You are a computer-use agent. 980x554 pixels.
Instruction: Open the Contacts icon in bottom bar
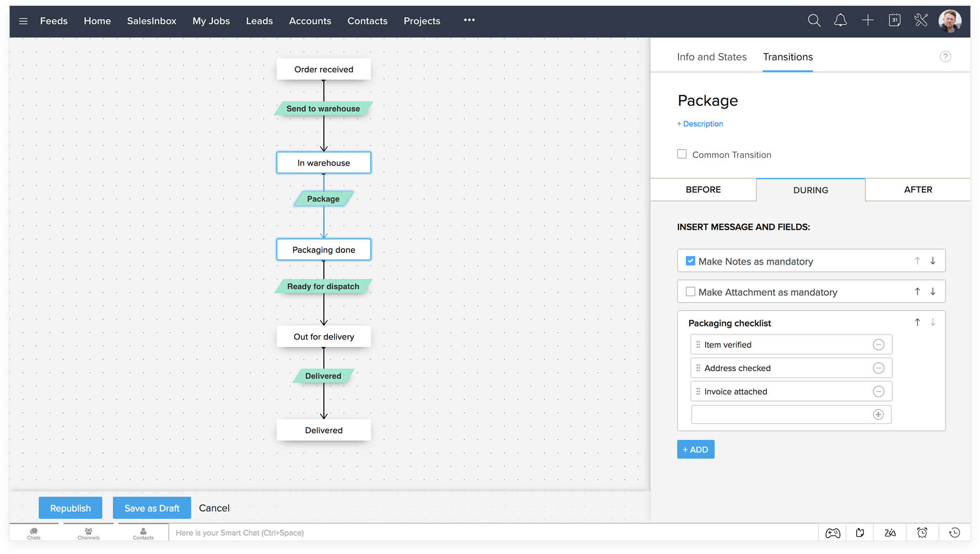[x=143, y=533]
